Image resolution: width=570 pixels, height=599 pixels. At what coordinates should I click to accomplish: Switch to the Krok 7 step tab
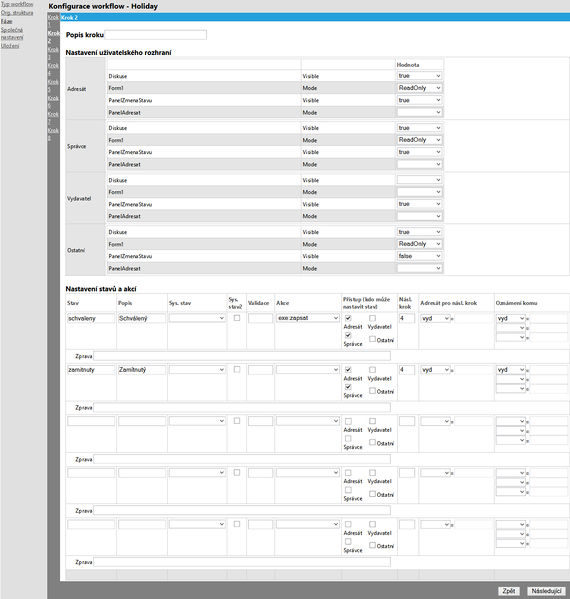click(53, 118)
